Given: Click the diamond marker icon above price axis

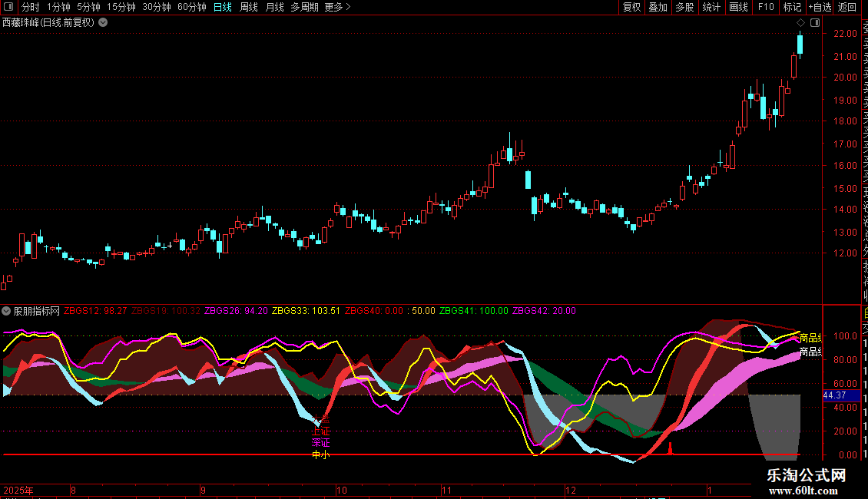Looking at the screenshot, I should click(x=800, y=23).
